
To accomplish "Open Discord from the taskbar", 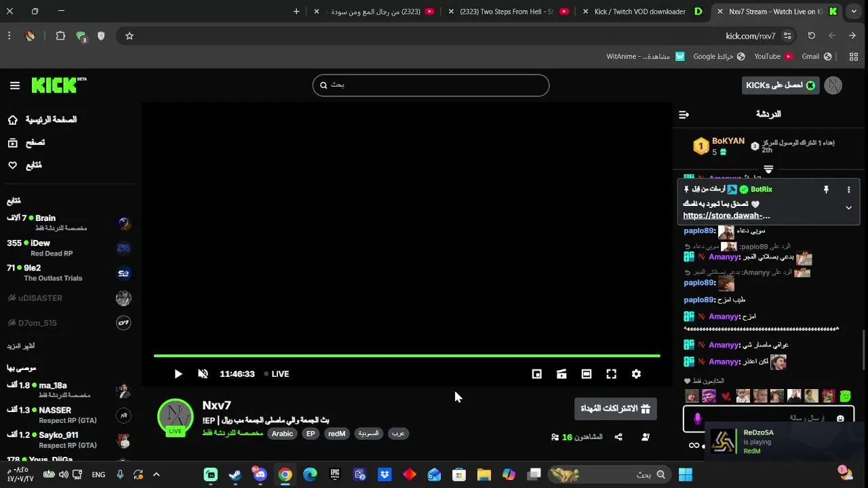I will 260,475.
